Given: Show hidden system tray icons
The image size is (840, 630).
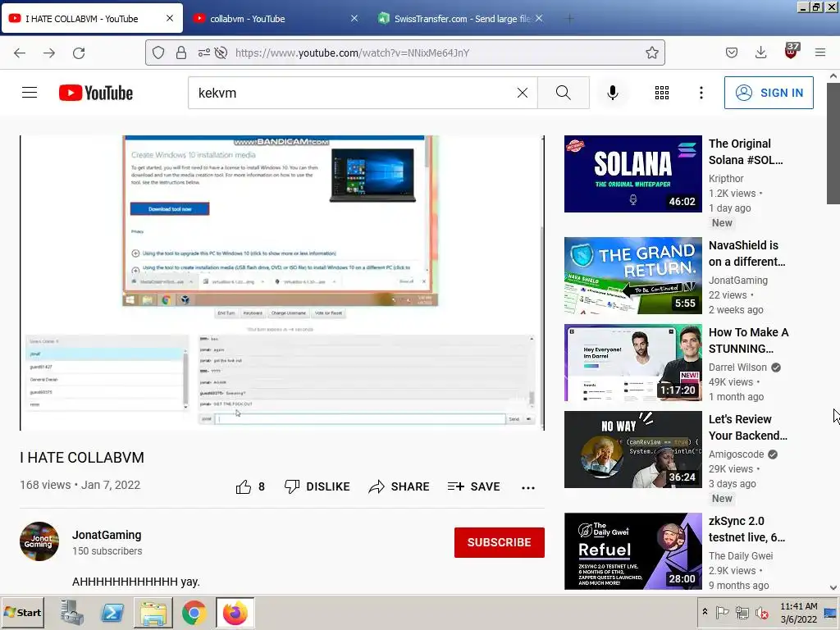Looking at the screenshot, I should point(705,612).
